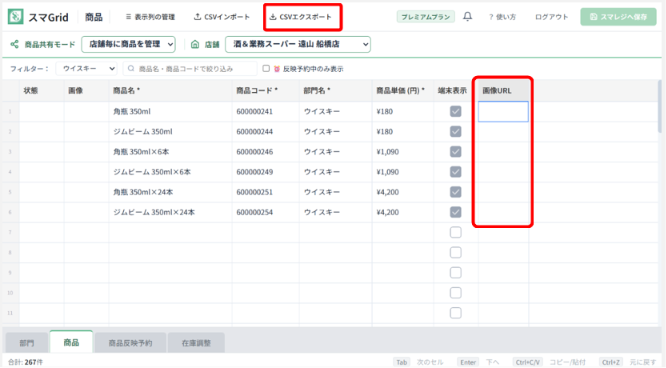This screenshot has width=666, height=368.
Task: Switch to the 部門 tab
Action: point(27,343)
